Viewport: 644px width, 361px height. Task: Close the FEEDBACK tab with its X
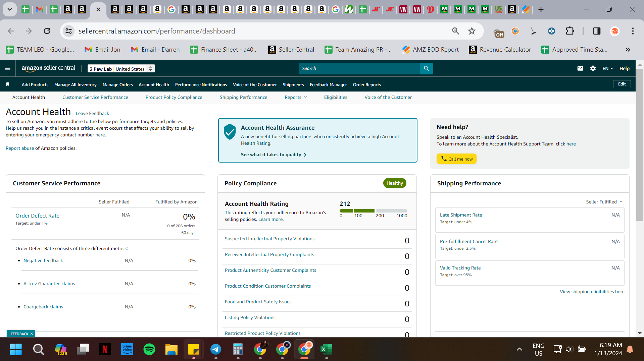tap(32, 334)
